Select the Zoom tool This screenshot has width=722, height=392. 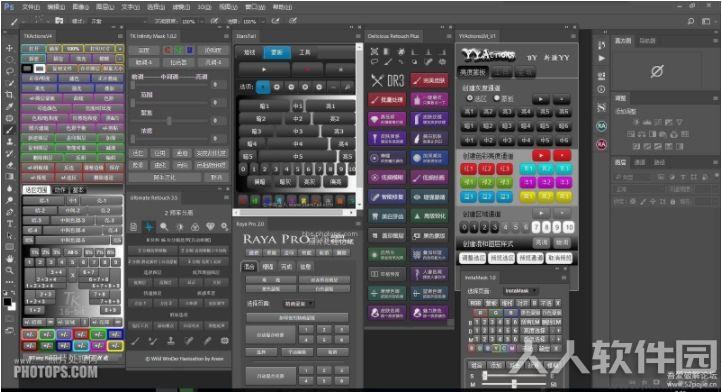tap(9, 270)
